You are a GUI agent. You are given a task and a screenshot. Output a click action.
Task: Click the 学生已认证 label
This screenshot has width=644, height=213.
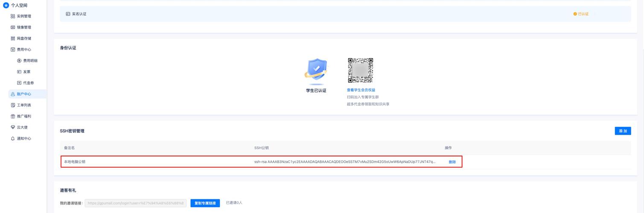point(316,90)
